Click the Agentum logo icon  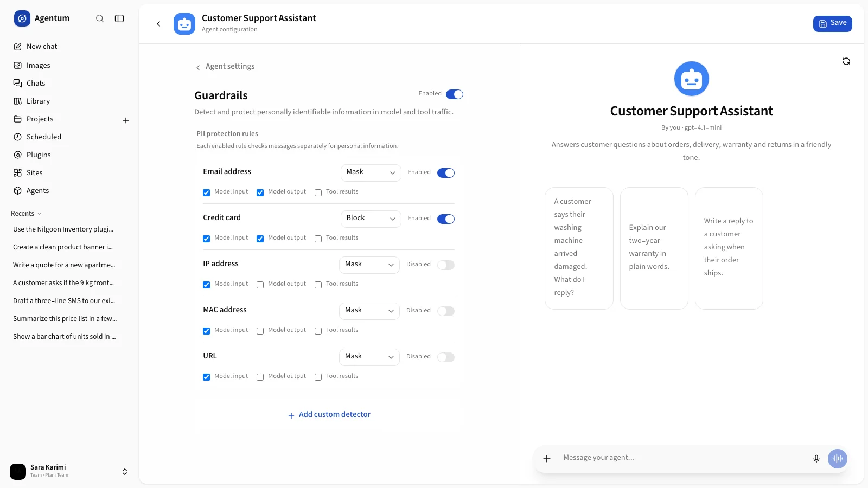coord(22,18)
